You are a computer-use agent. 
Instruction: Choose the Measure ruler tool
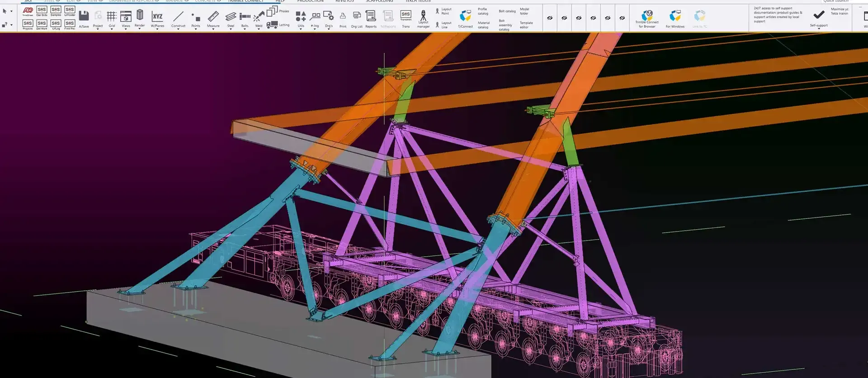point(213,17)
